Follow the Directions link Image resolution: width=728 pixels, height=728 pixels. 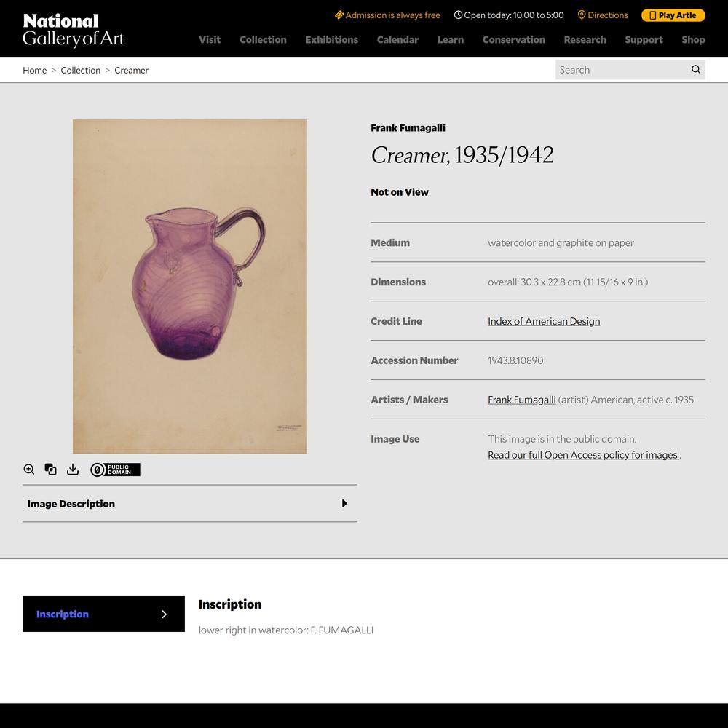pos(602,15)
